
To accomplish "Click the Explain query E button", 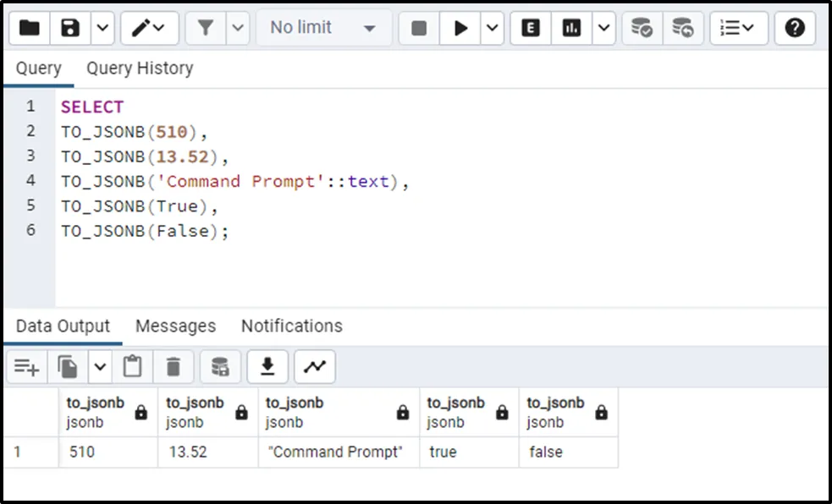I will [531, 28].
